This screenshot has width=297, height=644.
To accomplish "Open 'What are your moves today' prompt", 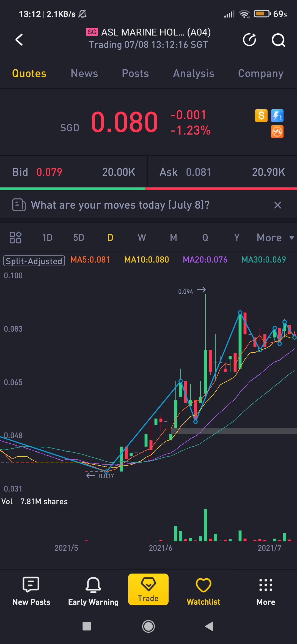I will tap(120, 205).
